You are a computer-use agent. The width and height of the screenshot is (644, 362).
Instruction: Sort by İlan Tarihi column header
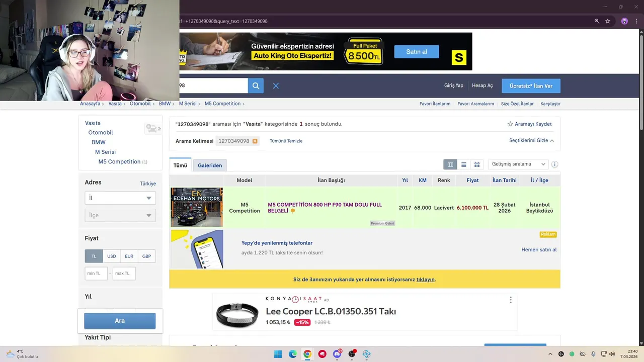(x=504, y=180)
